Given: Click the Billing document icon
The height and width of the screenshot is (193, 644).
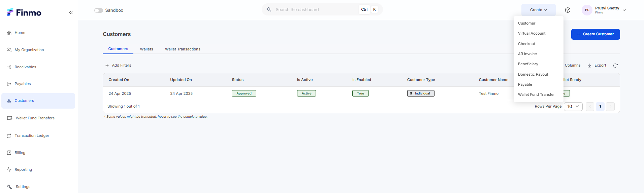Looking at the screenshot, I should (x=9, y=153).
